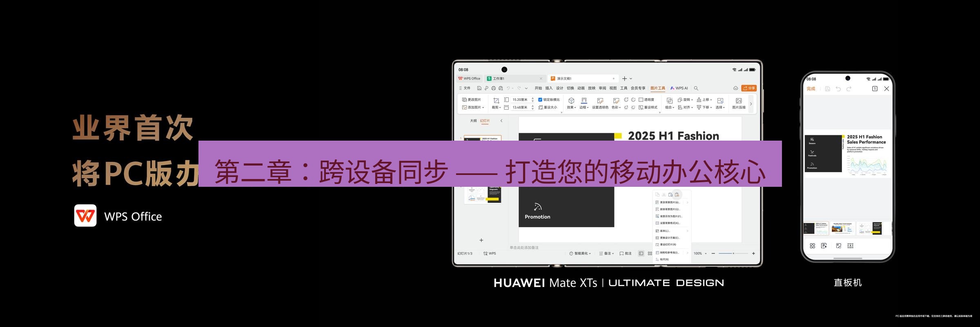
Task: Click the save icon in WPS quick toolbar
Action: click(479, 88)
